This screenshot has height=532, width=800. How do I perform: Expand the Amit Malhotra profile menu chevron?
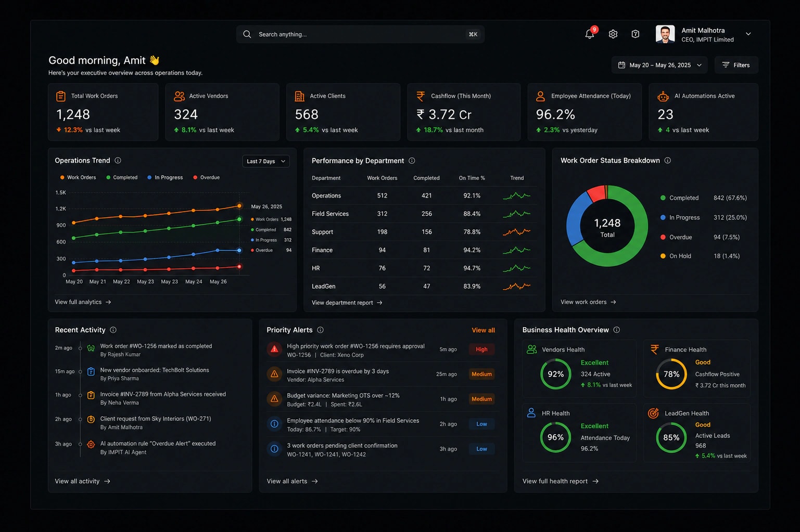(748, 34)
